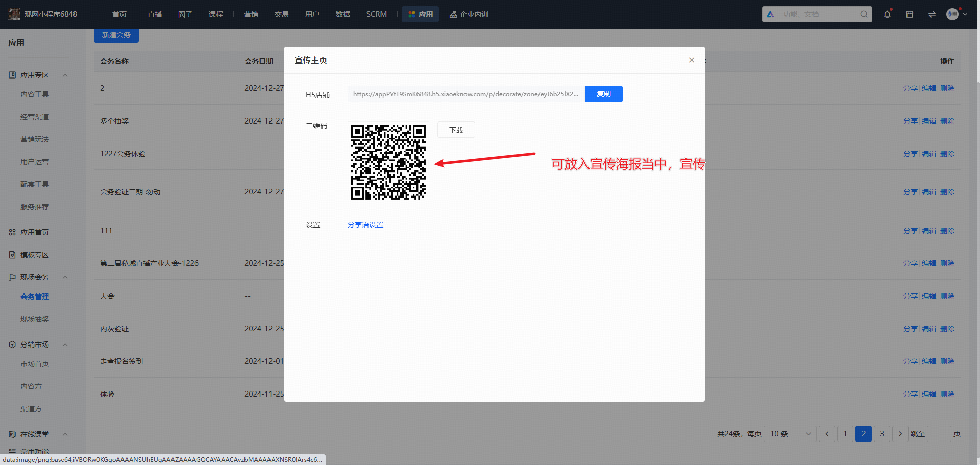Open the 用户 top menu
The image size is (980, 465).
(x=312, y=14)
